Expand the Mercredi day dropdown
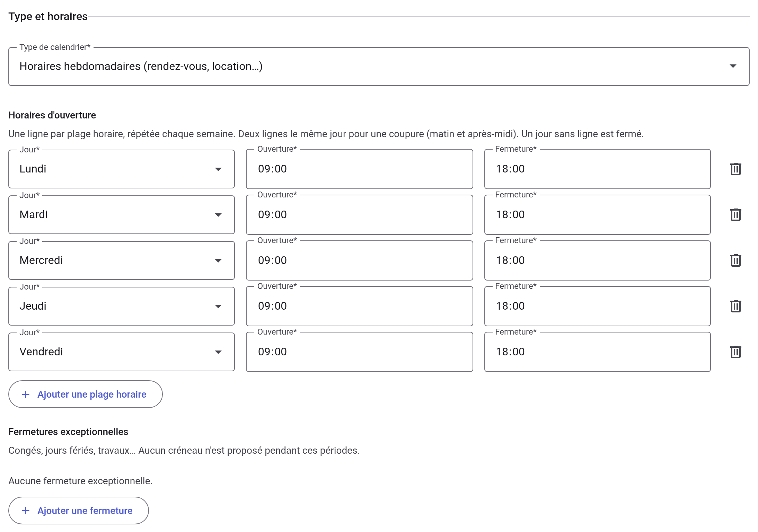 pos(122,260)
